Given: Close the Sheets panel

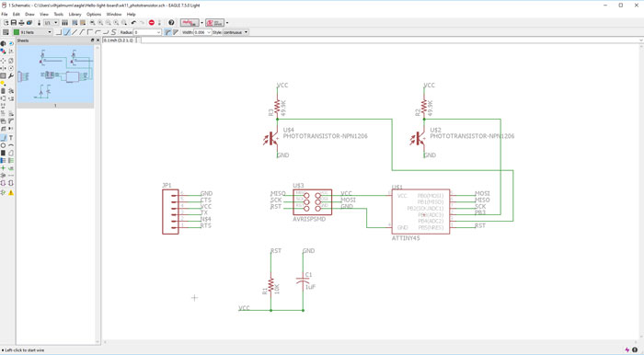Looking at the screenshot, I should click(98, 40).
